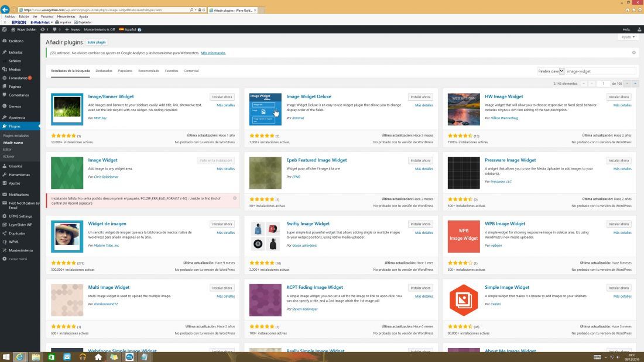
Task: Click the Swifty Image Widget thumbnail
Action: (x=265, y=236)
